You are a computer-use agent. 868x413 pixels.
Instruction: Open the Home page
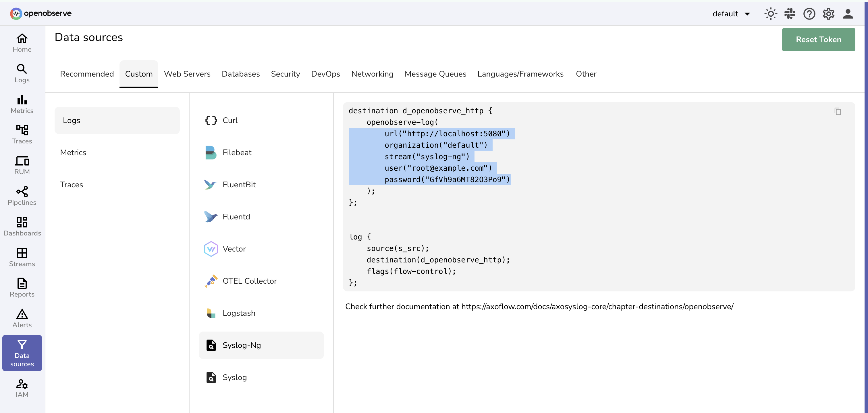(22, 42)
